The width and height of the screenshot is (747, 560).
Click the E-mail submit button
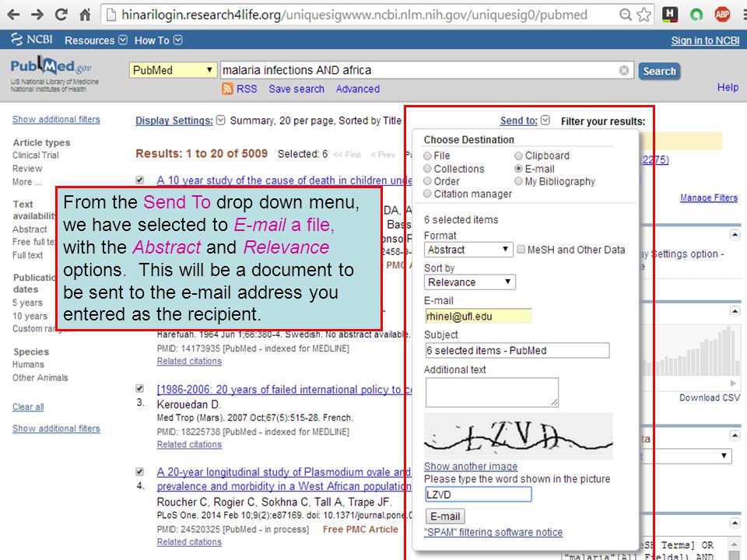coord(445,516)
